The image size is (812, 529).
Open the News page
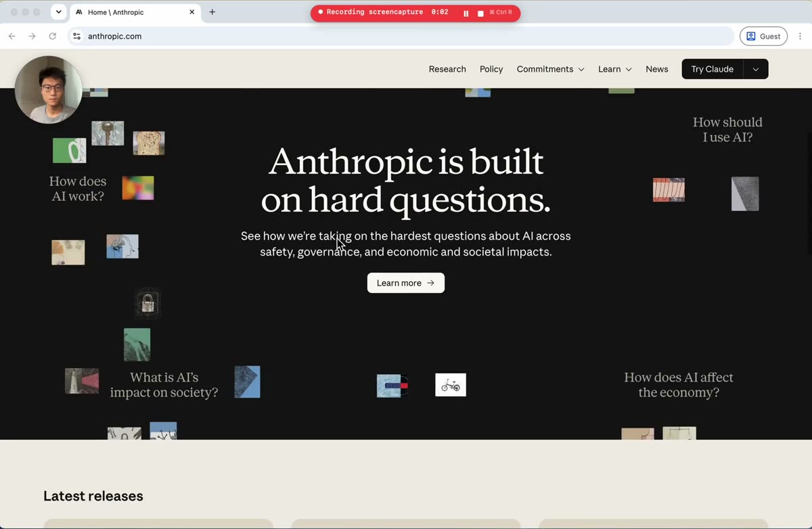tap(656, 69)
